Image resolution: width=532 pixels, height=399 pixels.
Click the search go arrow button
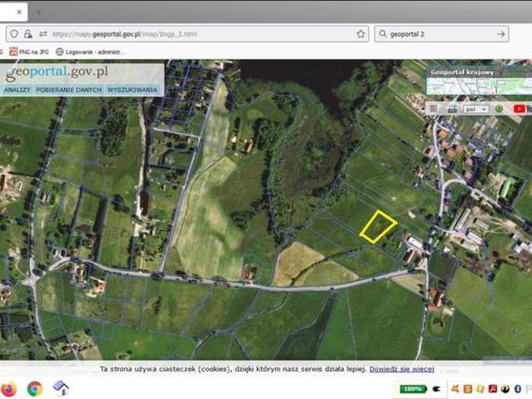pyautogui.click(x=500, y=34)
